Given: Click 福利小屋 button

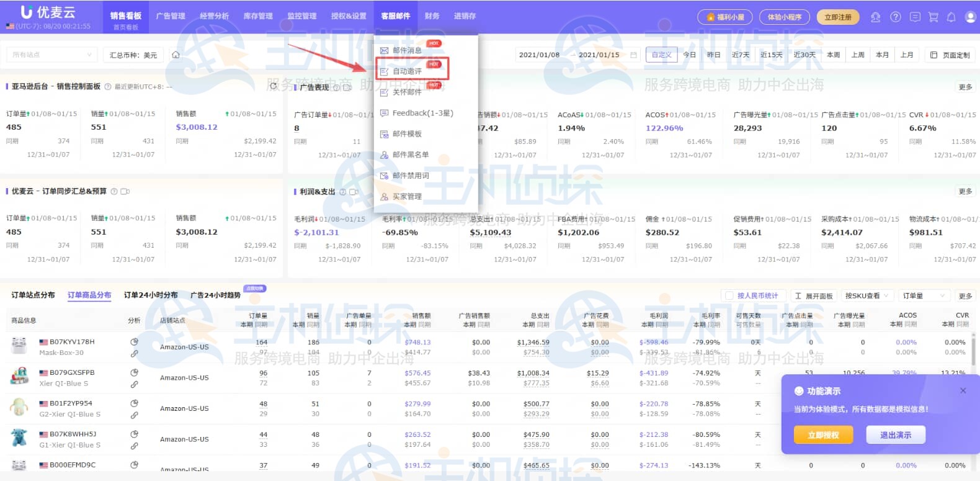Looking at the screenshot, I should coord(724,17).
